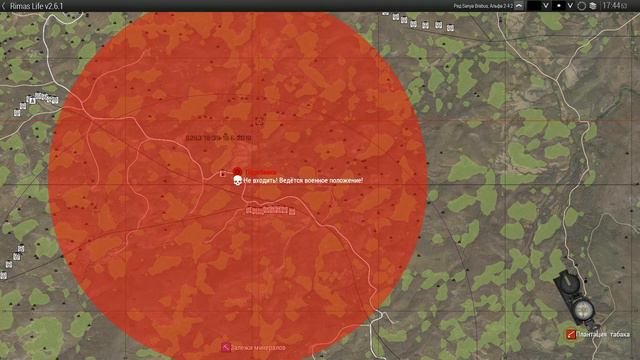640x360 pixels.
Task: Collapse the player info chevron in top bar
Action: pos(519,6)
